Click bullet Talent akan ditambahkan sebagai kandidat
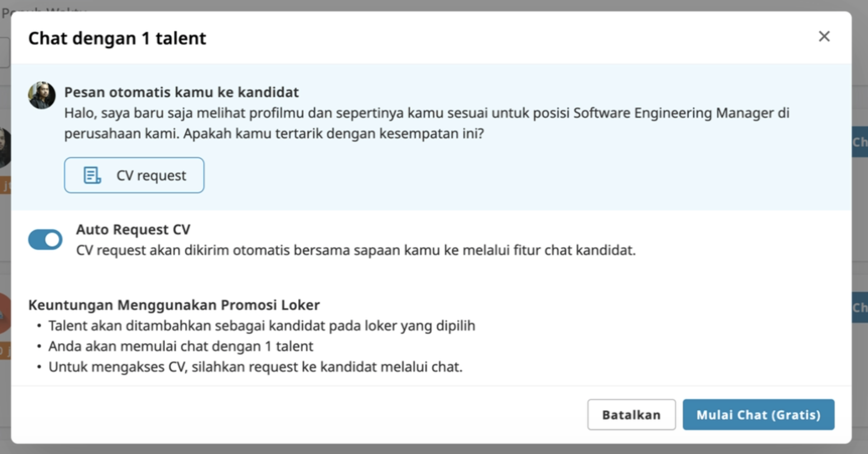This screenshot has height=454, width=868. point(262,326)
